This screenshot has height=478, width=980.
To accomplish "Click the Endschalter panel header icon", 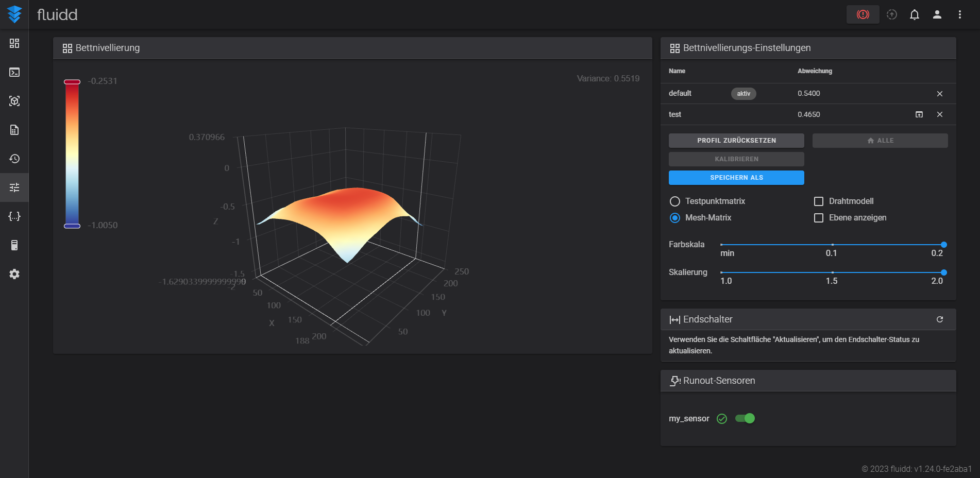I will click(x=675, y=320).
